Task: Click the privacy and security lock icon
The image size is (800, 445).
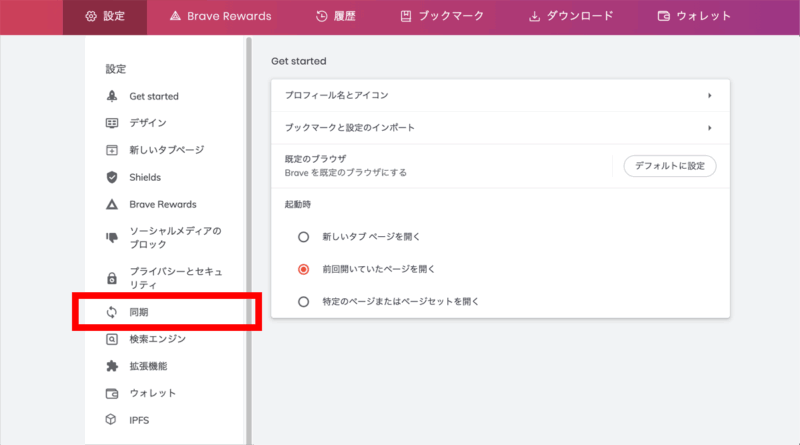Action: 112,277
